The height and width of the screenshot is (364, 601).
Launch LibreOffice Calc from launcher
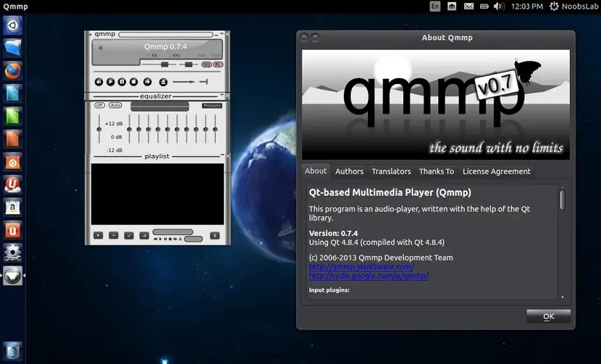(12, 117)
